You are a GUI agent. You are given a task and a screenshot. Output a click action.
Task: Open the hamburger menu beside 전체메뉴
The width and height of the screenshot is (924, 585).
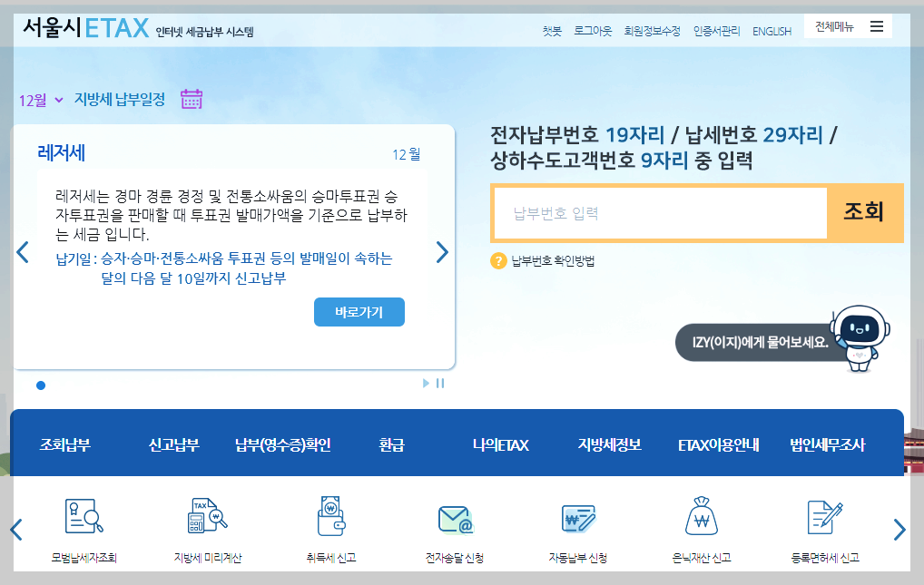tap(876, 26)
